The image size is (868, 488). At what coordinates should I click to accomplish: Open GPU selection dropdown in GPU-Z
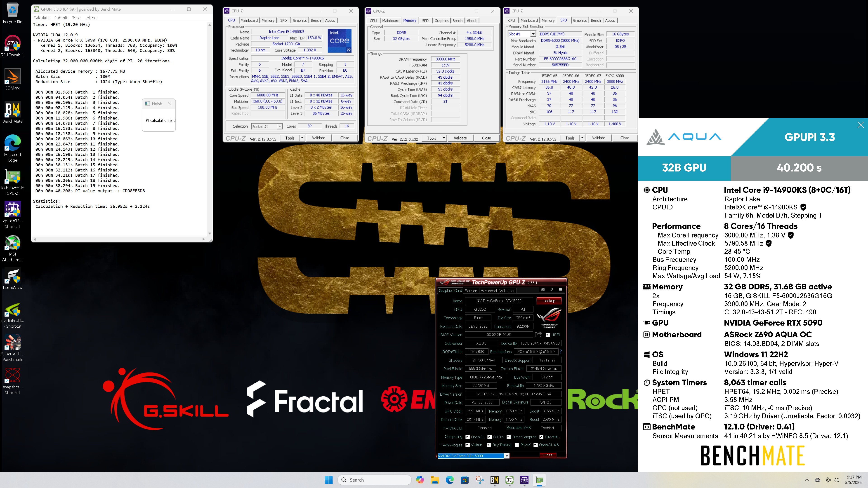(506, 456)
